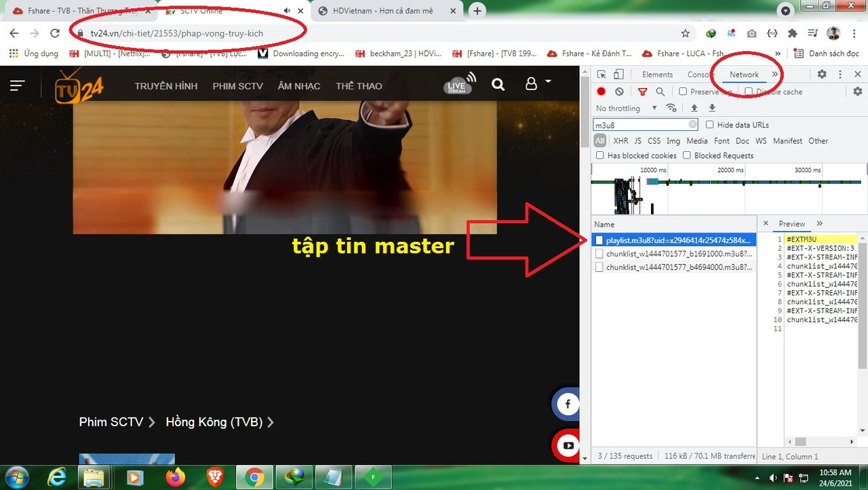The image size is (868, 490).
Task: Click the YouTube round button
Action: pyautogui.click(x=568, y=445)
